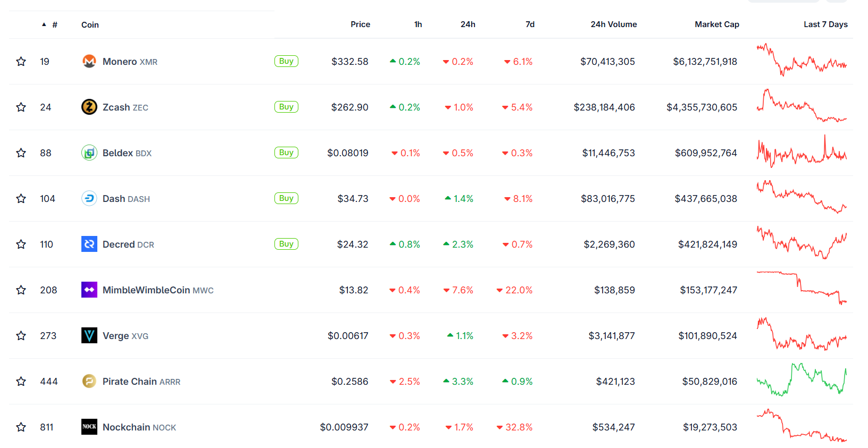Click the Nockchain logo icon
Image resolution: width=868 pixels, height=448 pixels.
point(89,427)
